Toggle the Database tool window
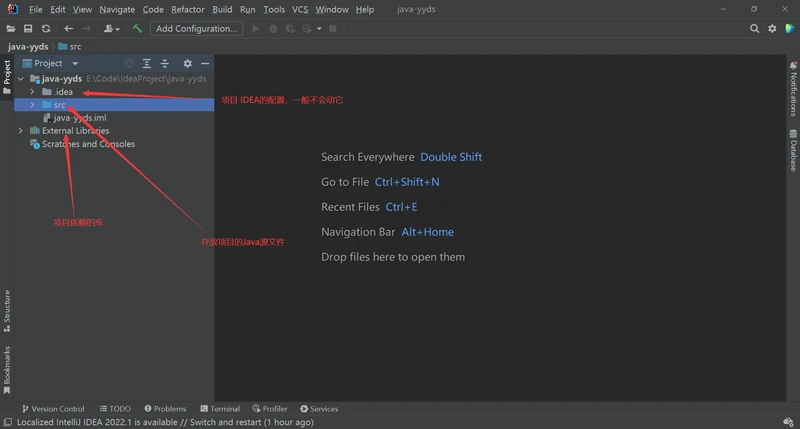The image size is (800, 429). click(793, 155)
